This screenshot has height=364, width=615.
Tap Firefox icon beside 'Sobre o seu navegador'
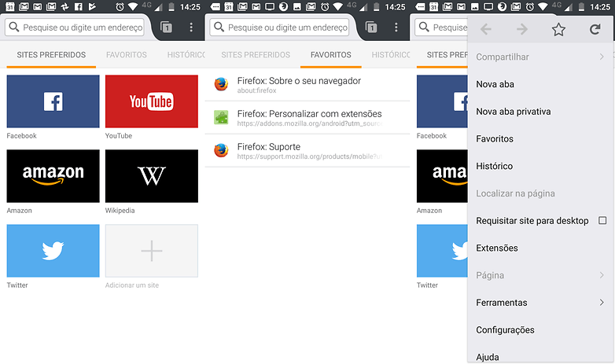pos(221,84)
